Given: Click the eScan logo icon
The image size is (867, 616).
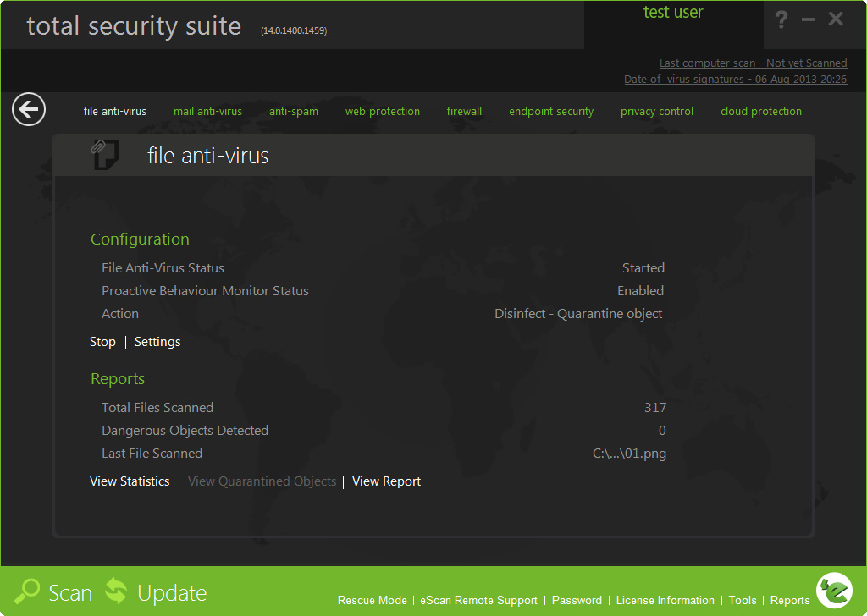Looking at the screenshot, I should click(834, 591).
